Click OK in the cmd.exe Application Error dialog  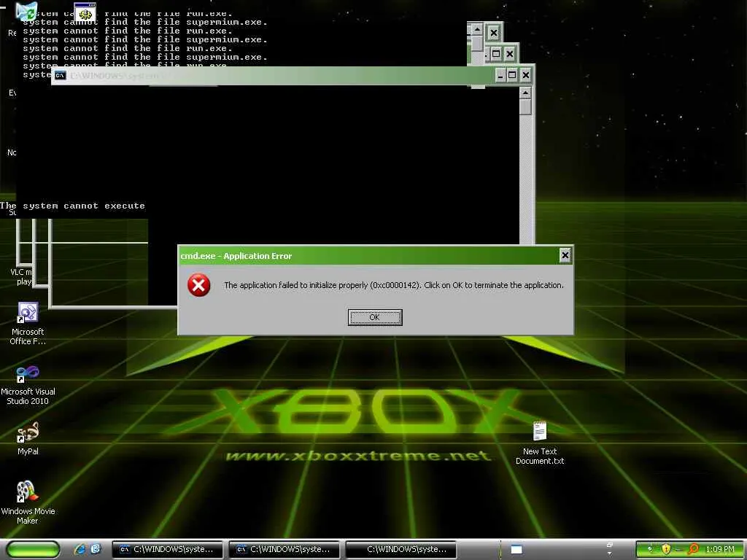375,317
